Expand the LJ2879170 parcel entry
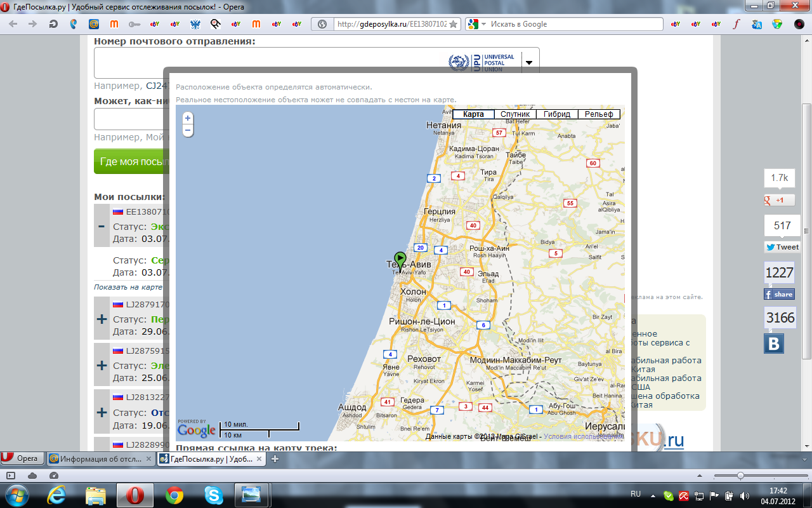This screenshot has width=812, height=508. click(101, 319)
